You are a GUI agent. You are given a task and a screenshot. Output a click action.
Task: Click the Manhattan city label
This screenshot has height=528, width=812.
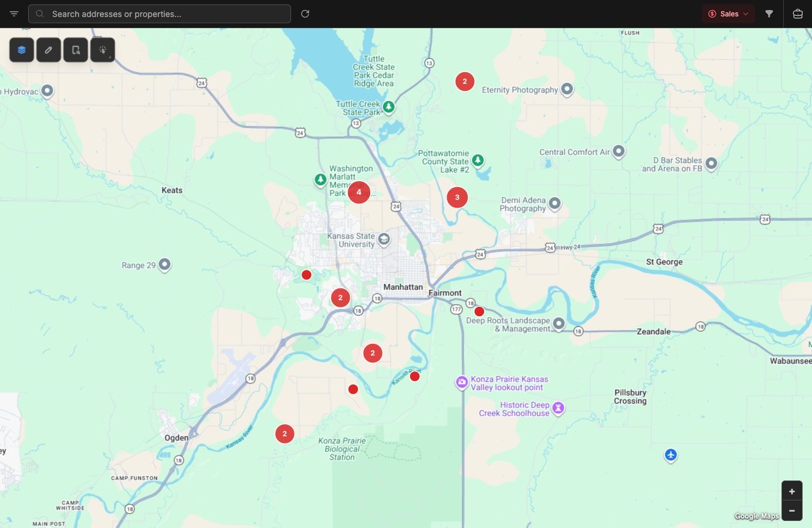pos(403,287)
